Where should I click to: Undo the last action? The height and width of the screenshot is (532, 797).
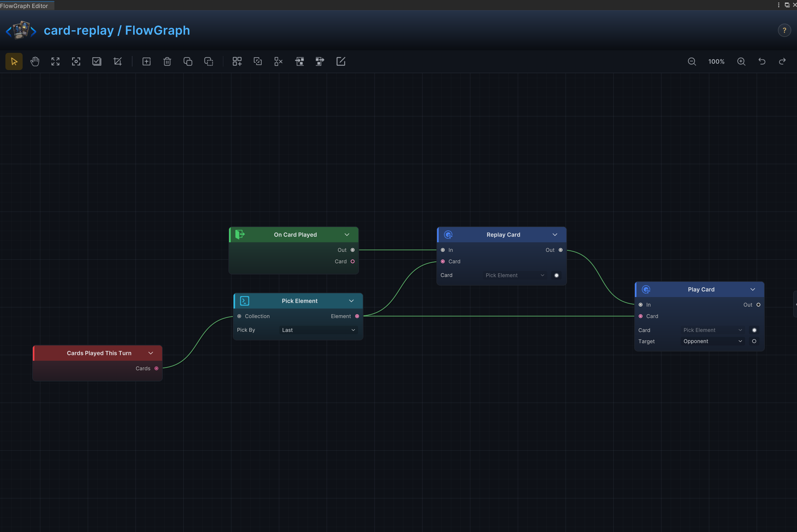click(762, 61)
